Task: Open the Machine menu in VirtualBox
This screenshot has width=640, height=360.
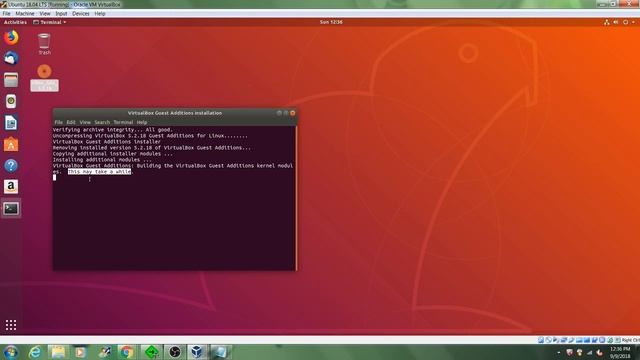Action: pyautogui.click(x=25, y=13)
